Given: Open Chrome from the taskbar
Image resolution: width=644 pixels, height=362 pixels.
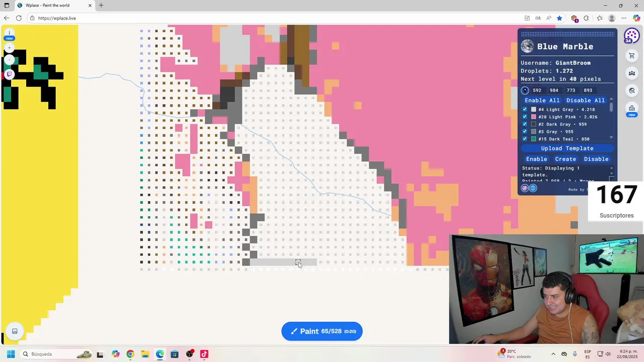Looking at the screenshot, I should pyautogui.click(x=130, y=354).
